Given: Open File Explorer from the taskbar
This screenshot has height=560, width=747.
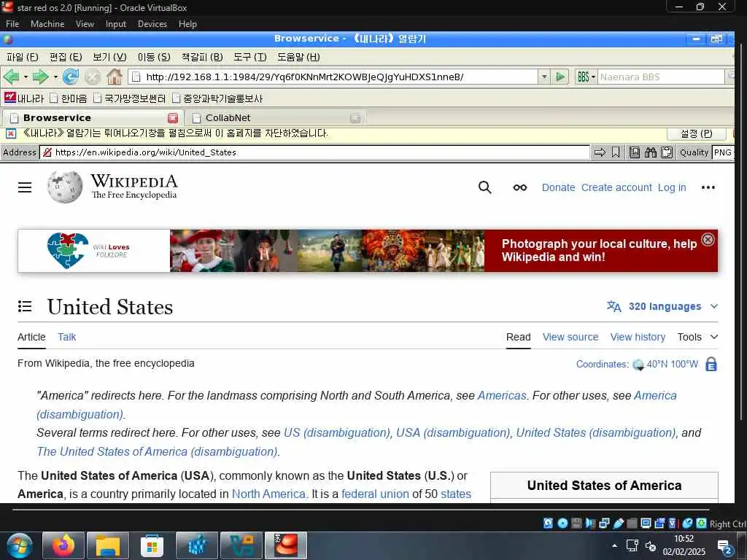Looking at the screenshot, I should (x=108, y=545).
